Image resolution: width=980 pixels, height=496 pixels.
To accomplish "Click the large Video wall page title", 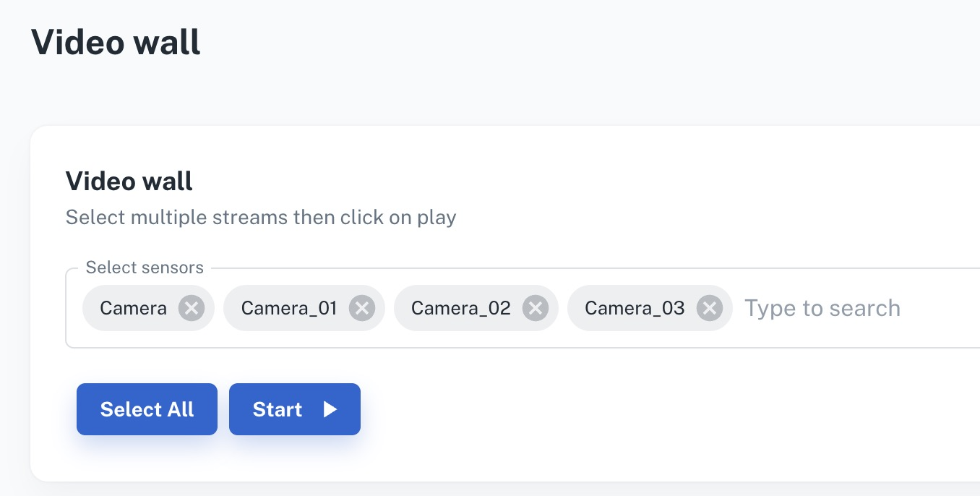I will [116, 43].
